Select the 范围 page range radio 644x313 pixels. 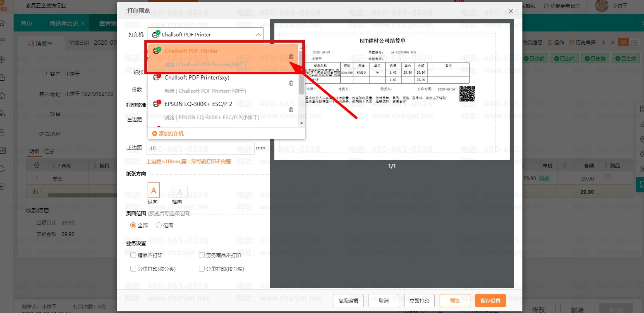[x=159, y=226]
